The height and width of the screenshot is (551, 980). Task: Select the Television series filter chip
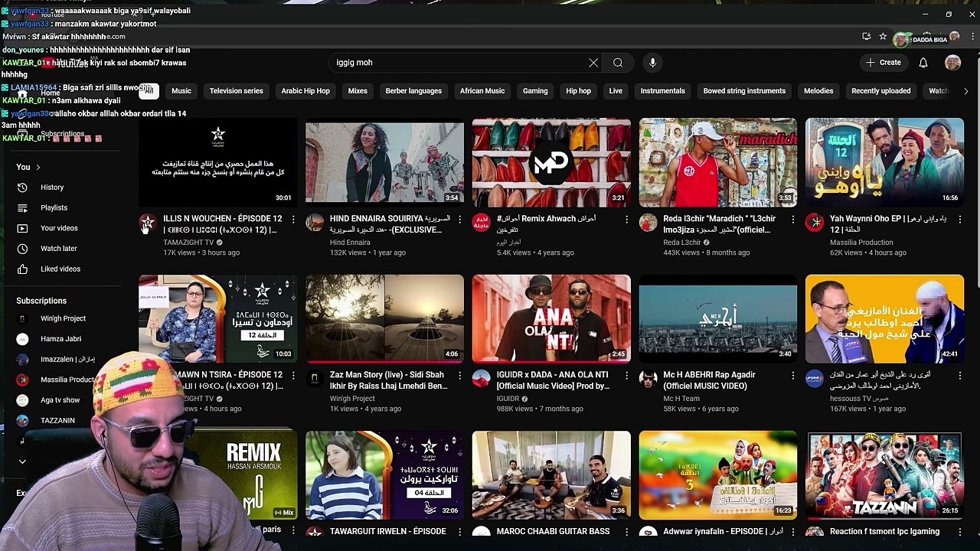[236, 91]
